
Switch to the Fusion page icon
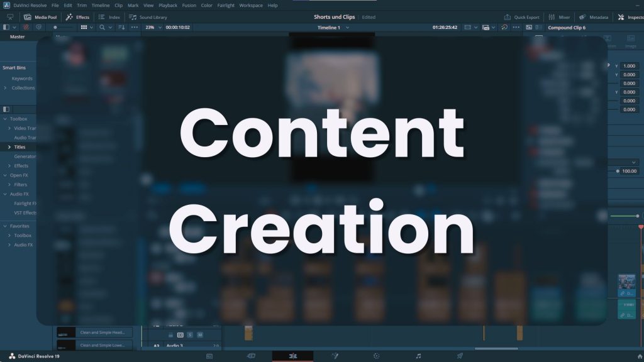click(335, 356)
